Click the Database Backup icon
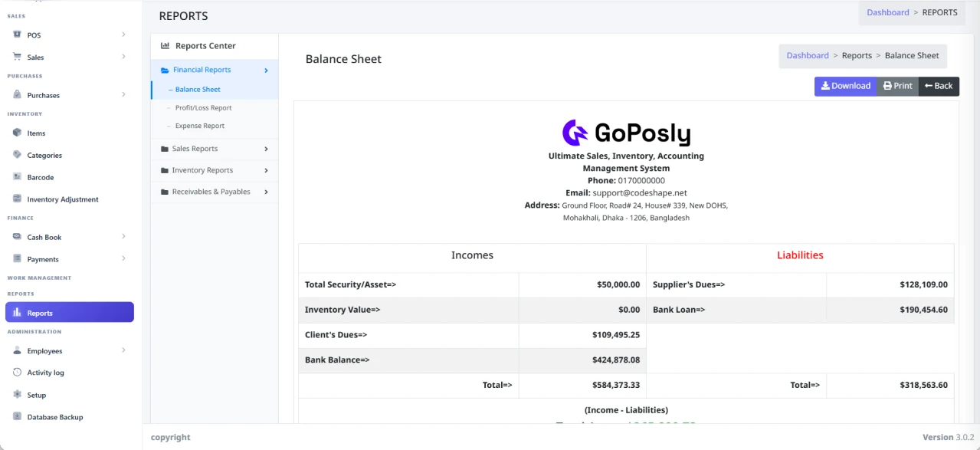Screen dimensions: 980x450 click(17, 416)
